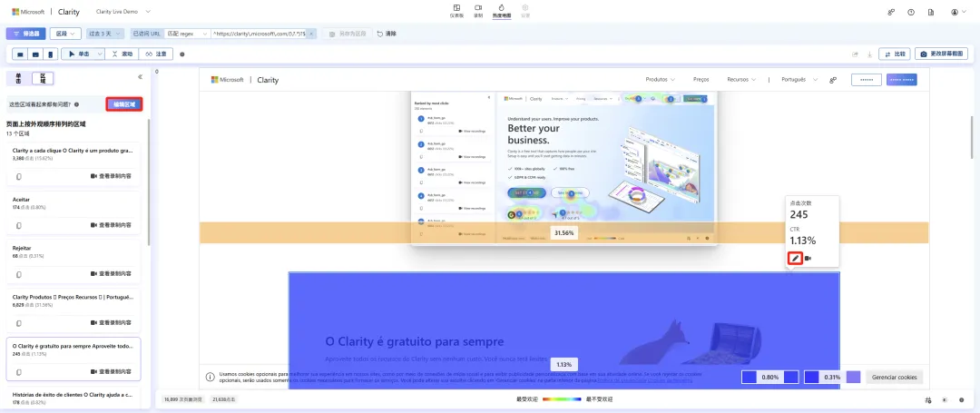This screenshot has width=980, height=413.
Task: Click the 筛选器 filter button
Action: point(25,34)
